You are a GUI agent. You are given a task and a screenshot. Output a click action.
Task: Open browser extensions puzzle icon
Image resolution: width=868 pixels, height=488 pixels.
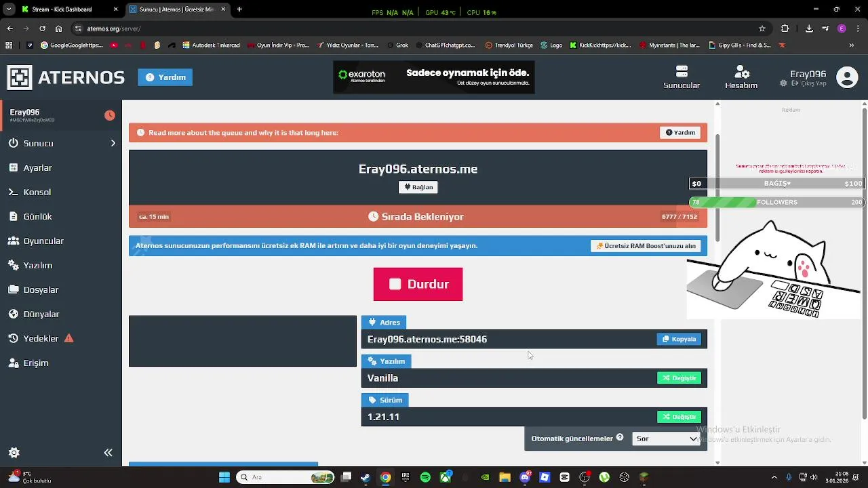coord(785,28)
